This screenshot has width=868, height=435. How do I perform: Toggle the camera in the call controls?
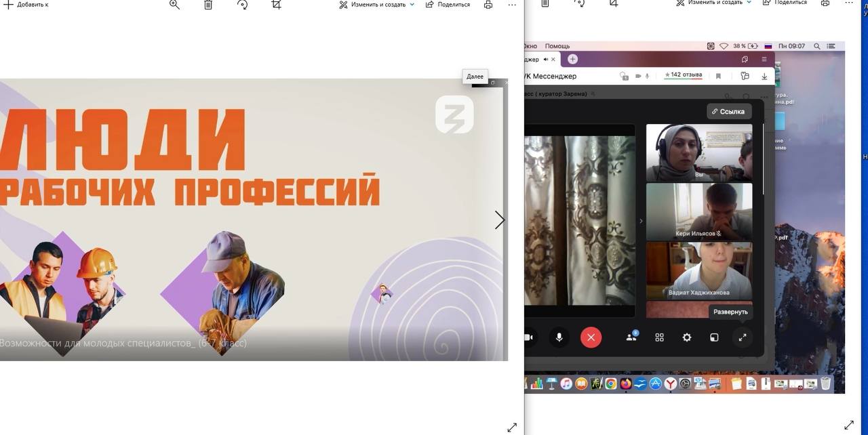(x=529, y=337)
